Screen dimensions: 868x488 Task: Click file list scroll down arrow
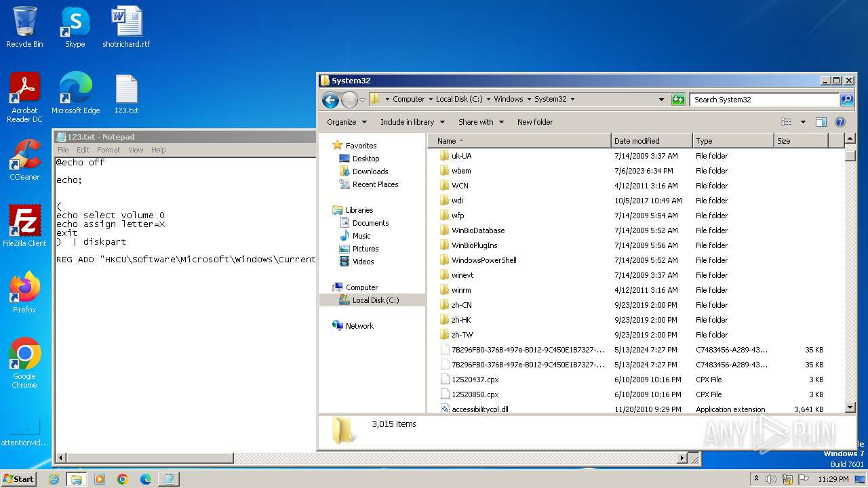[x=850, y=407]
